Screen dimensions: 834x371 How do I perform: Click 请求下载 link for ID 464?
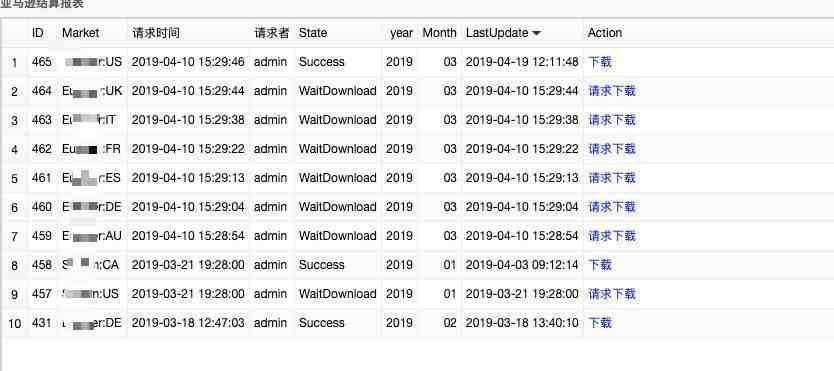coord(612,91)
